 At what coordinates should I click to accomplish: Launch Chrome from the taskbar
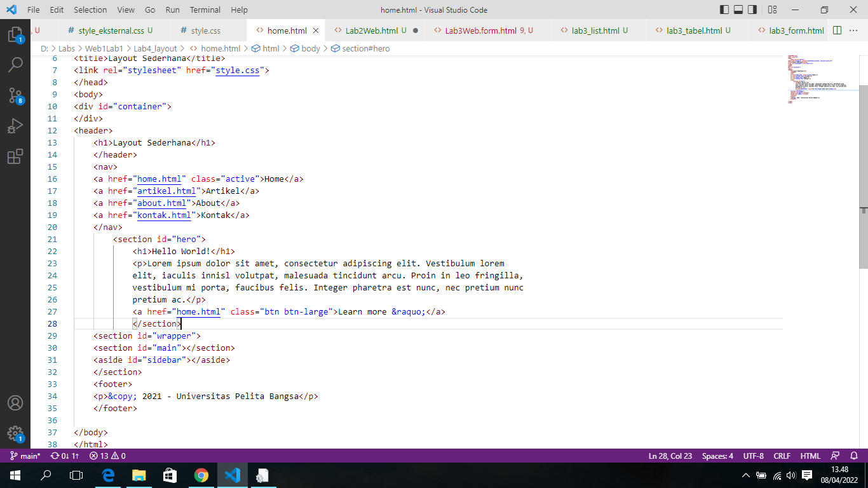(x=201, y=475)
